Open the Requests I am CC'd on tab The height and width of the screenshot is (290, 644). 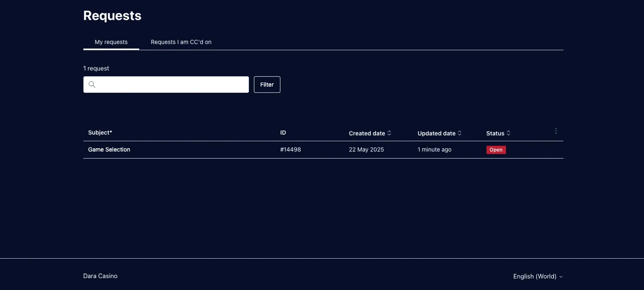coord(181,42)
